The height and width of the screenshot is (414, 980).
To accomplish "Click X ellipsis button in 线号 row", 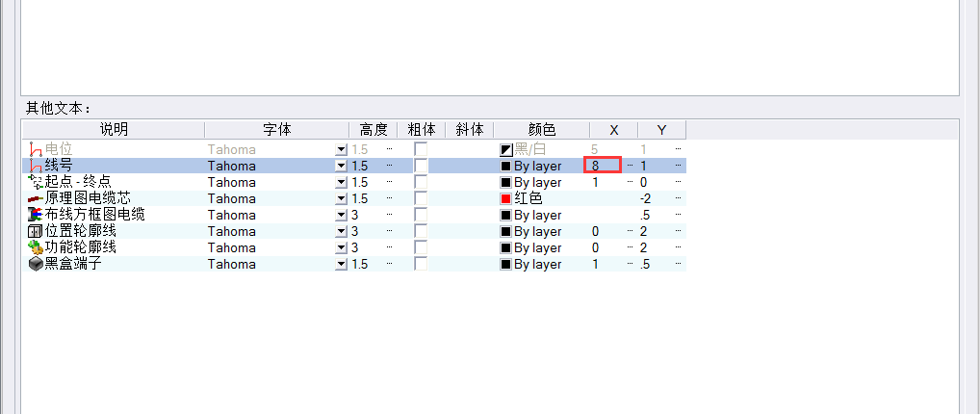I will 630,166.
